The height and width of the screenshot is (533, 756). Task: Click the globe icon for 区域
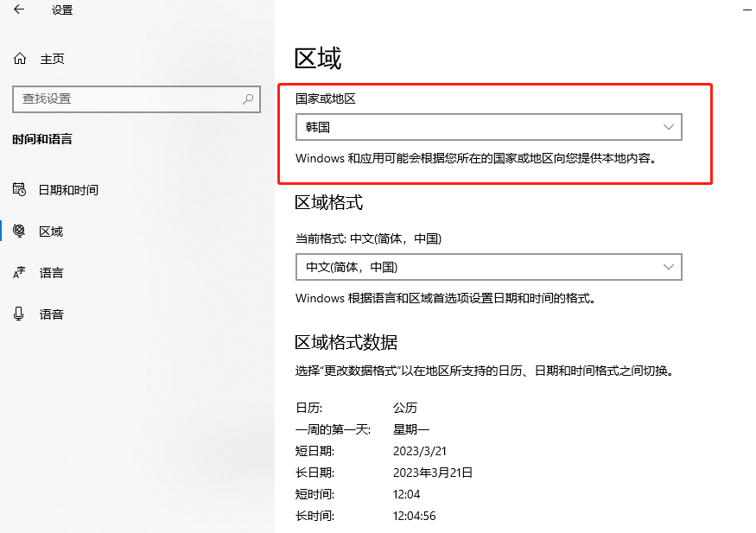pyautogui.click(x=19, y=231)
